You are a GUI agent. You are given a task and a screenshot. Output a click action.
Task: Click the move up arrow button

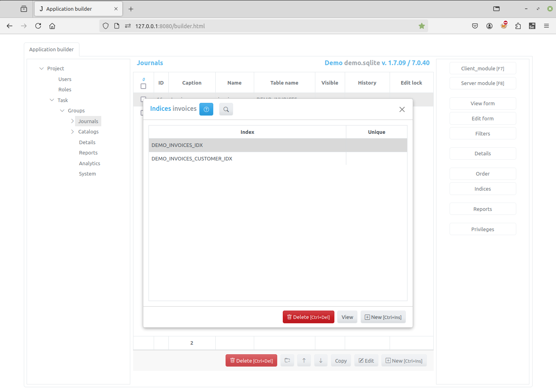point(304,361)
